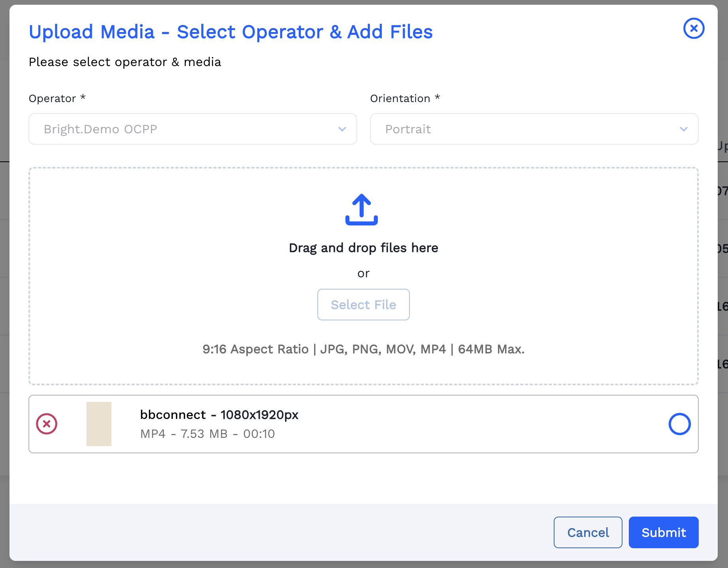The height and width of the screenshot is (568, 728).
Task: Click the bbconnect video thumbnail preview
Action: click(x=99, y=424)
